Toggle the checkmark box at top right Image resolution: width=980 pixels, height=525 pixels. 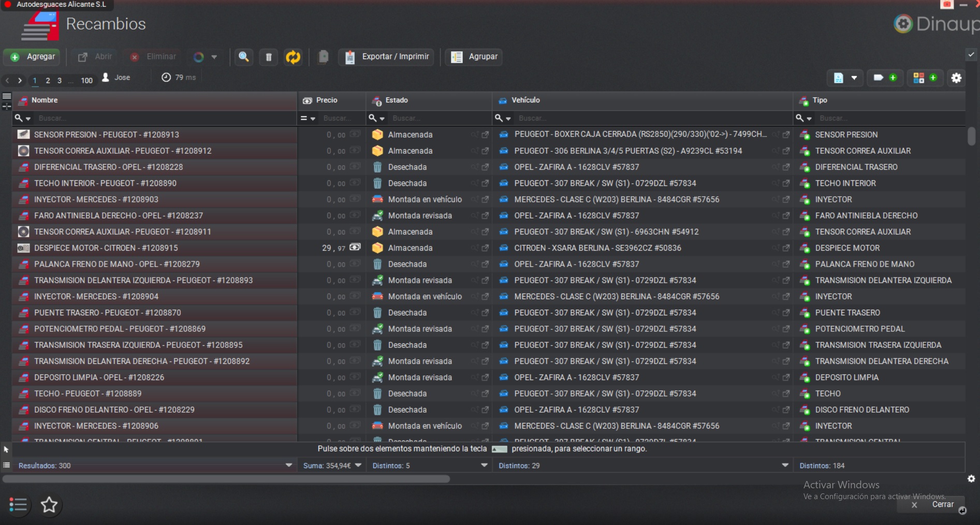tap(971, 54)
